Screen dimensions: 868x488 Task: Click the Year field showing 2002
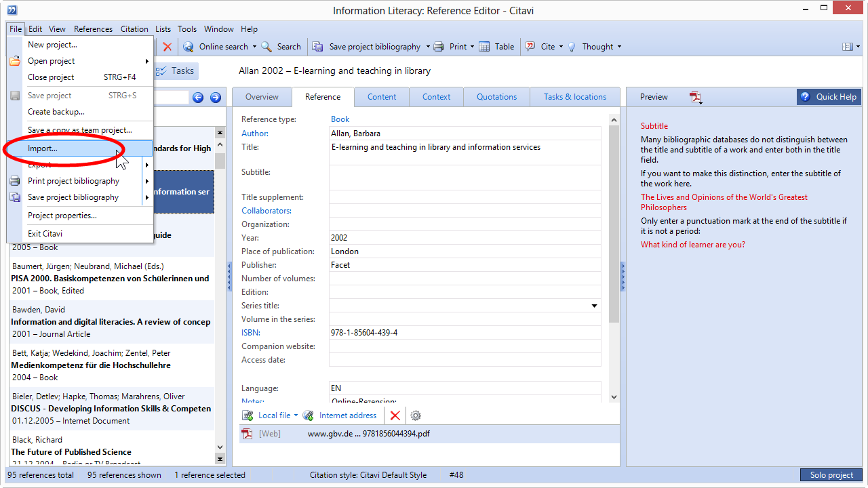tap(465, 238)
